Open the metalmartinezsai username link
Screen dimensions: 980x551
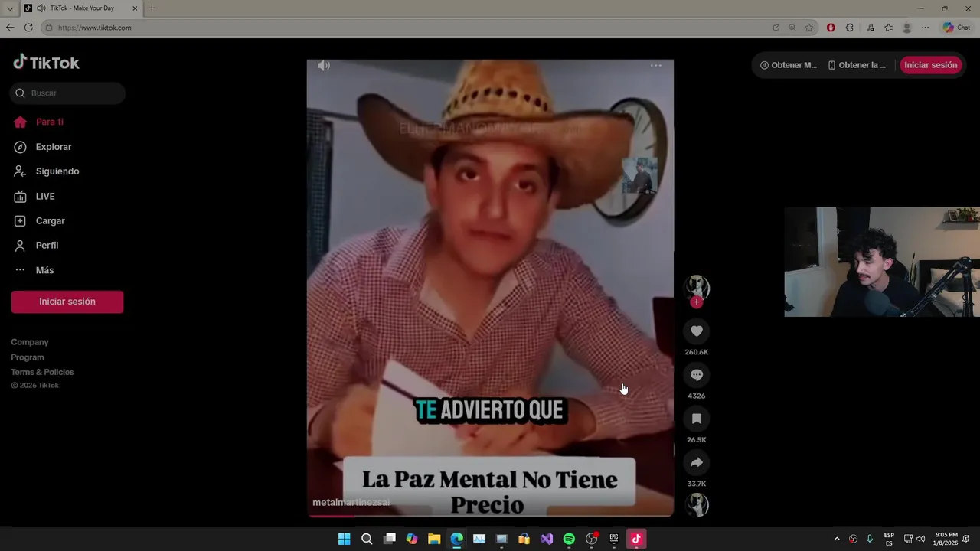pos(351,503)
